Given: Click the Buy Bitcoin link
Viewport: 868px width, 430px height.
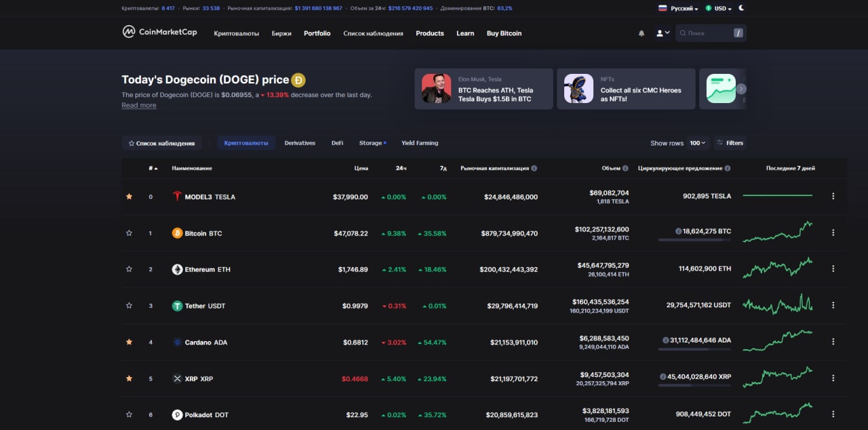Looking at the screenshot, I should 505,33.
